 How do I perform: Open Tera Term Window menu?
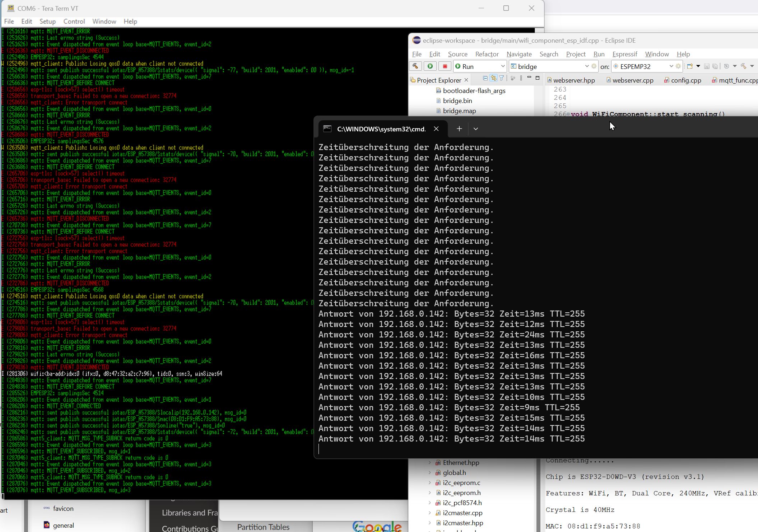(104, 22)
